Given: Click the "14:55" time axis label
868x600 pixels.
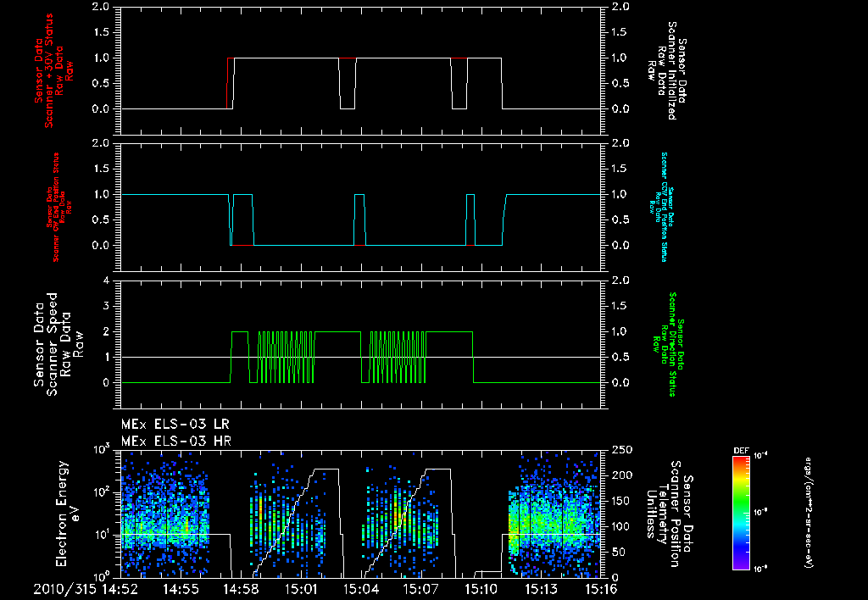Looking at the screenshot, I should pos(181,589).
